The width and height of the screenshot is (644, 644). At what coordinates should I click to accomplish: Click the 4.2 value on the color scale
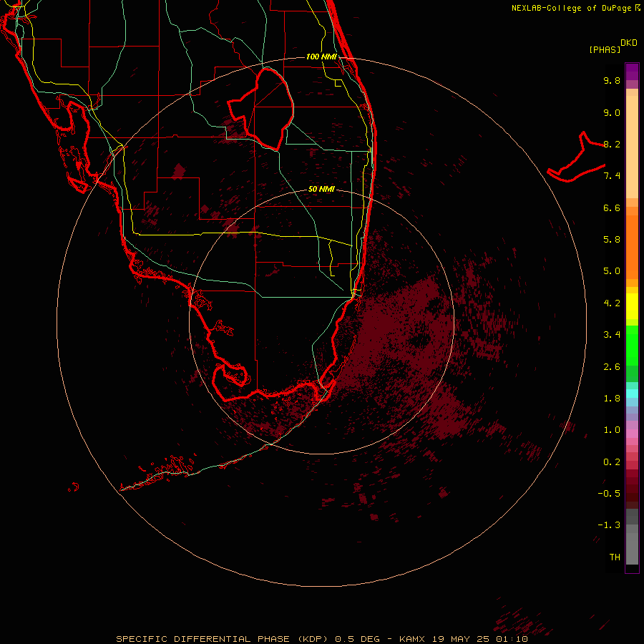612,303
